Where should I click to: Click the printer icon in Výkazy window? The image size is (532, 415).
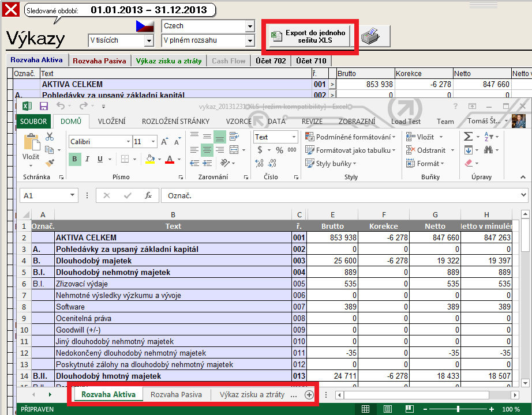(370, 36)
